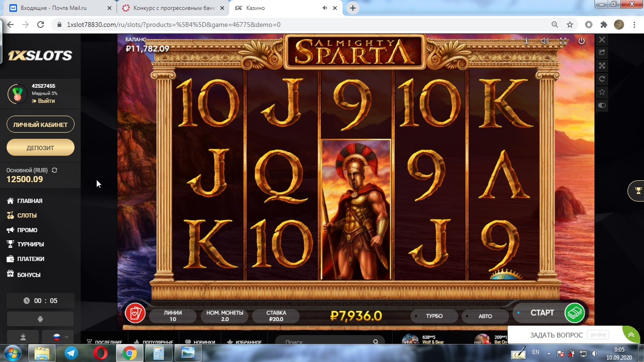Click the 1XSLOTS logo
Viewport: 644px width, 362px height.
40,56
